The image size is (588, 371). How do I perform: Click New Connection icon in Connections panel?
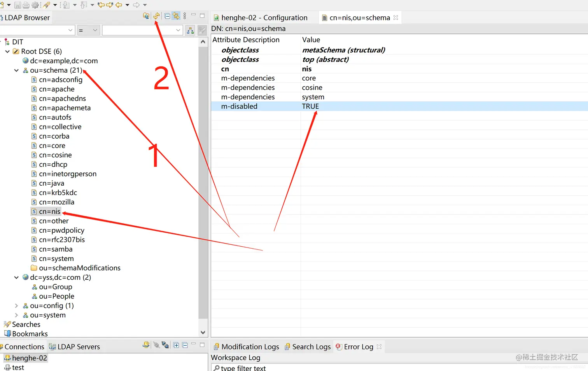click(146, 345)
